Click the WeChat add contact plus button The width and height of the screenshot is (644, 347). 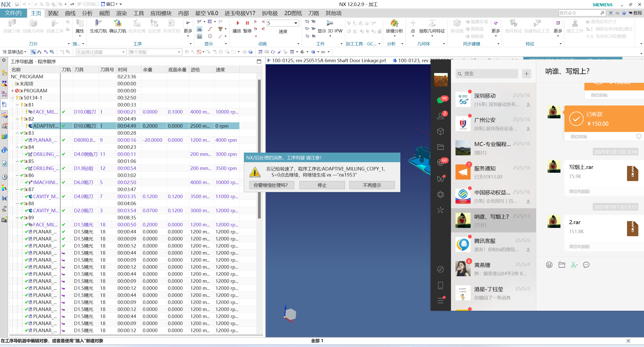(526, 74)
